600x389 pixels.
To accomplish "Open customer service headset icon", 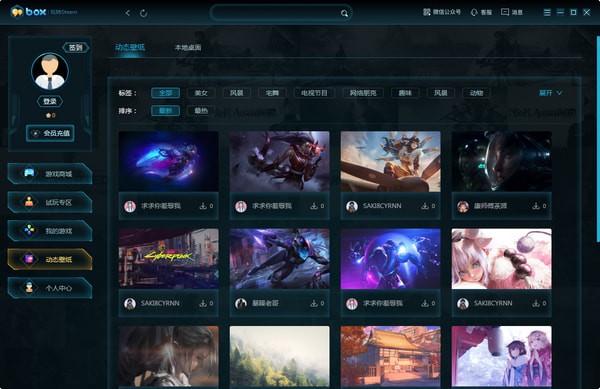I will point(474,13).
